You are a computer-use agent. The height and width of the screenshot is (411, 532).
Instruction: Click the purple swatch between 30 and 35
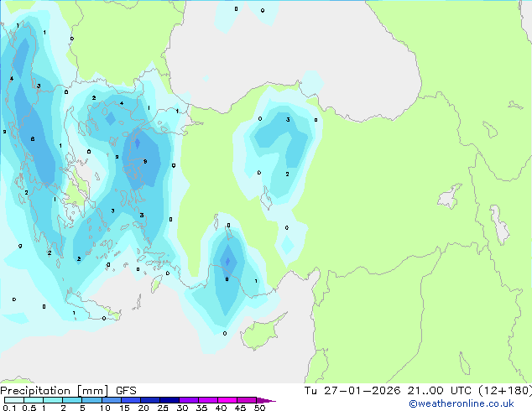tap(188, 400)
